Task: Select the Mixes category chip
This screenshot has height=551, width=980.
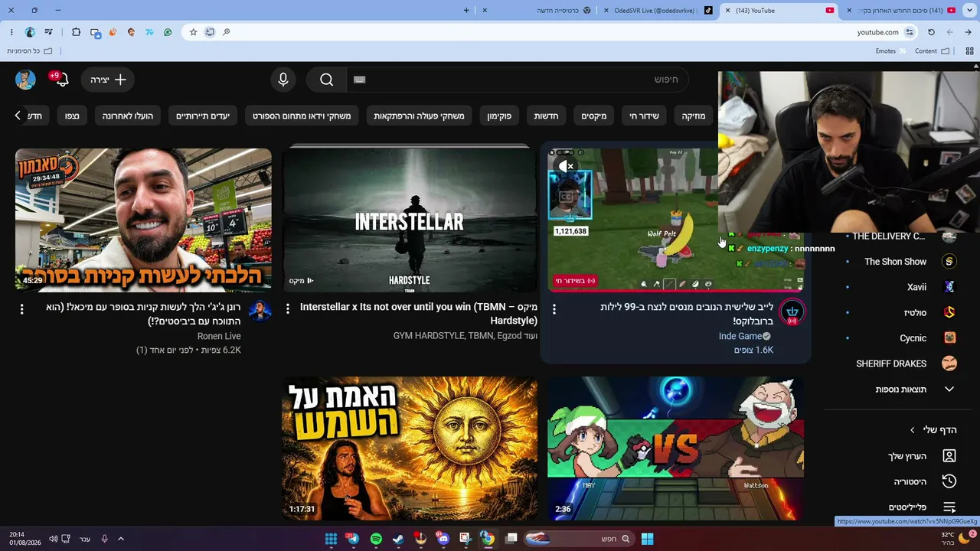Action: pos(594,116)
